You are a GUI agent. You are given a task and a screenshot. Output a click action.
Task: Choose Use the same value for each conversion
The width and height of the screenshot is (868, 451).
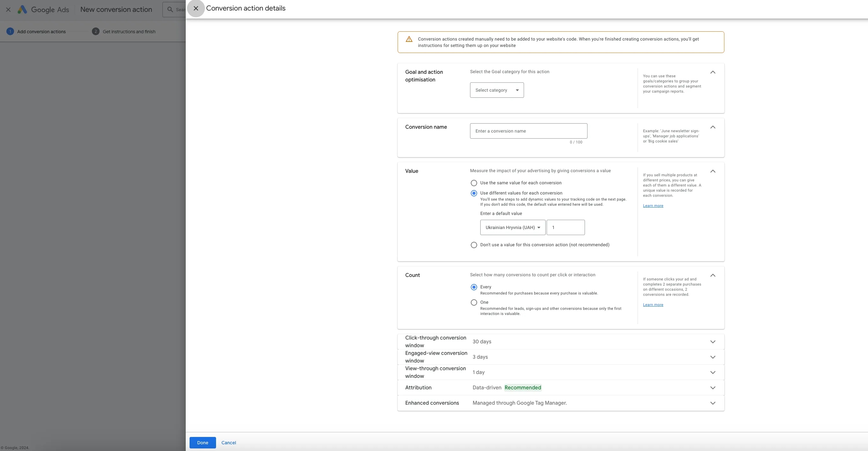click(474, 183)
